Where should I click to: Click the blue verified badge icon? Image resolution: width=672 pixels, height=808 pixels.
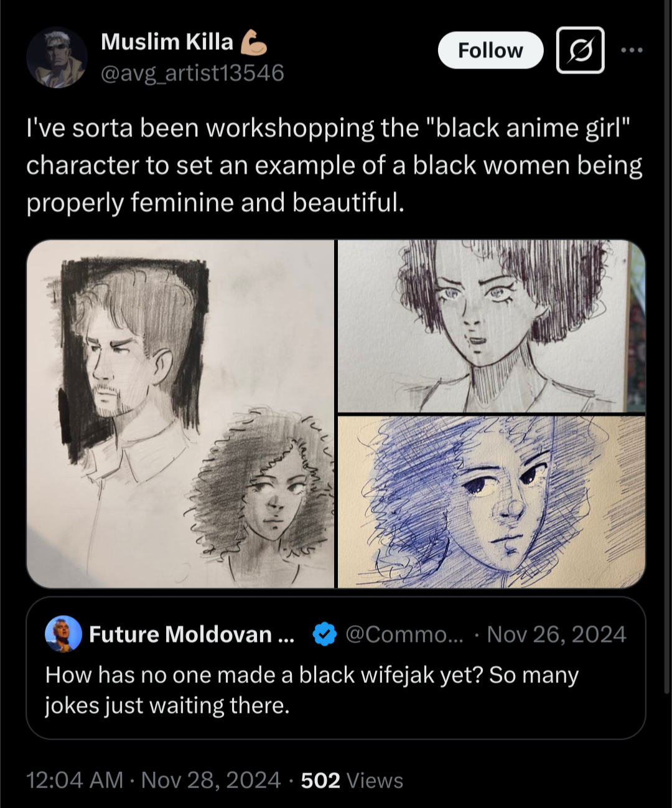[324, 634]
